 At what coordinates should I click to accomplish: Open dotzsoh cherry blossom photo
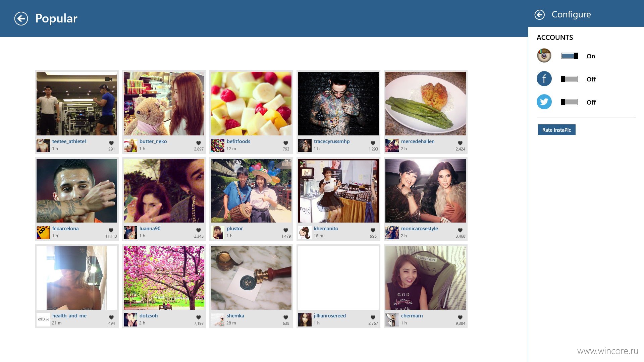click(x=164, y=278)
